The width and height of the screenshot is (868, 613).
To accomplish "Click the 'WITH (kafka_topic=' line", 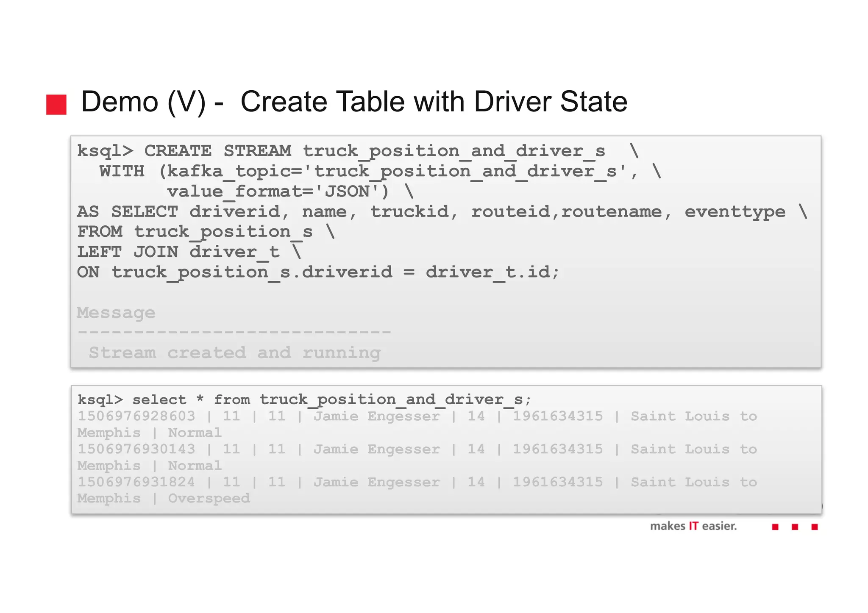I will (x=380, y=172).
